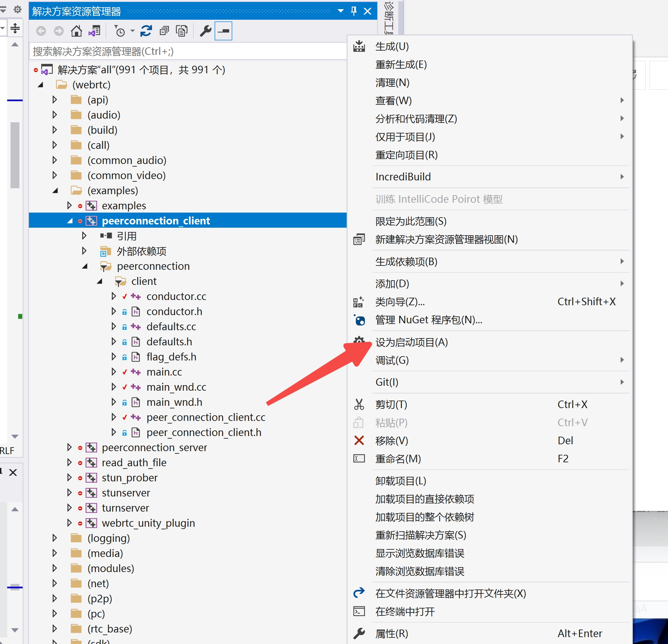Click the 引用 references node
The height and width of the screenshot is (644, 668).
tap(127, 236)
